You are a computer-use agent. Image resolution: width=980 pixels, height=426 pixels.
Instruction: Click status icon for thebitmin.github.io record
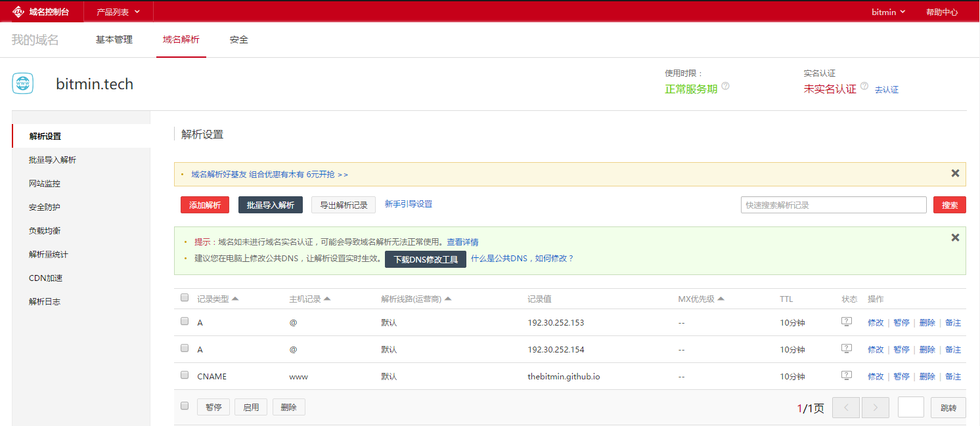(x=847, y=375)
